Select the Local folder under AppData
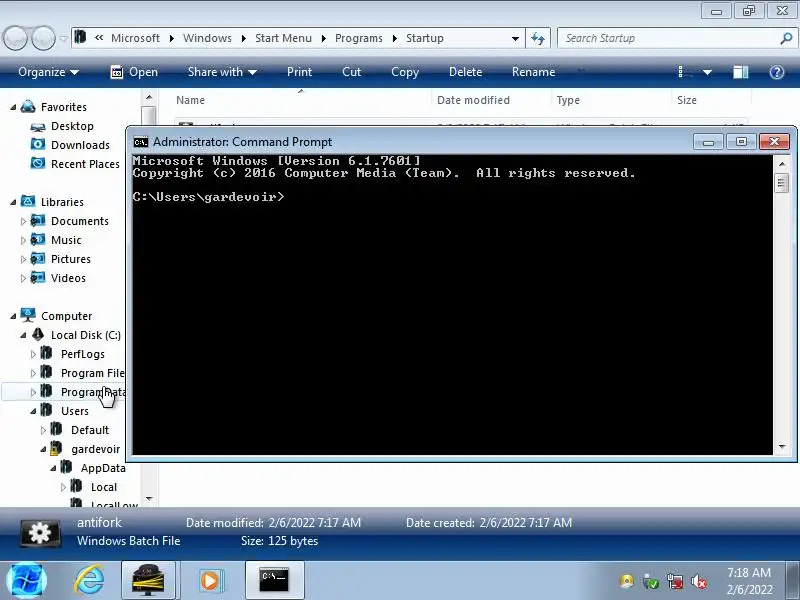This screenshot has width=800, height=600. (104, 487)
